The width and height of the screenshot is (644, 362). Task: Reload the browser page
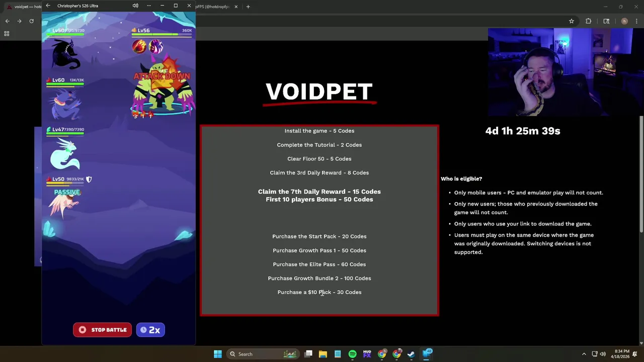pyautogui.click(x=31, y=21)
